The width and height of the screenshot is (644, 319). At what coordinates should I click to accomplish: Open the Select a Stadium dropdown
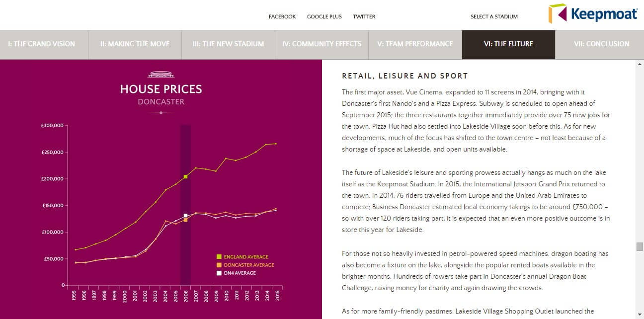pos(494,16)
